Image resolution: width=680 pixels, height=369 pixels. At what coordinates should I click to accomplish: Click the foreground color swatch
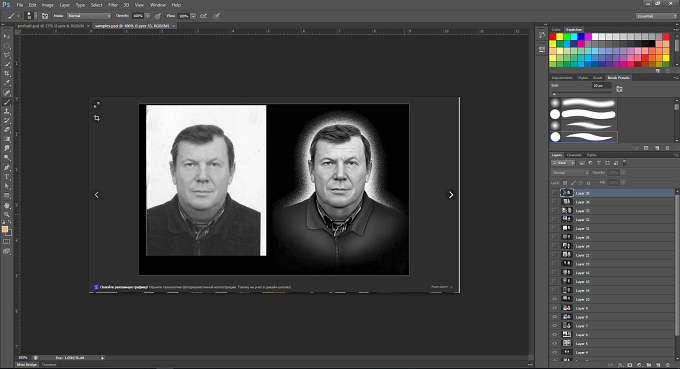coord(5,229)
